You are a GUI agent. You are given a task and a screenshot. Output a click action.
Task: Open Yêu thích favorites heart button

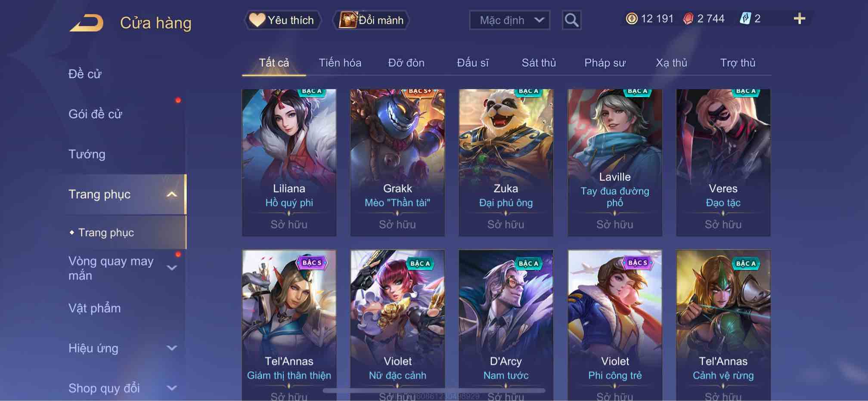coord(283,20)
